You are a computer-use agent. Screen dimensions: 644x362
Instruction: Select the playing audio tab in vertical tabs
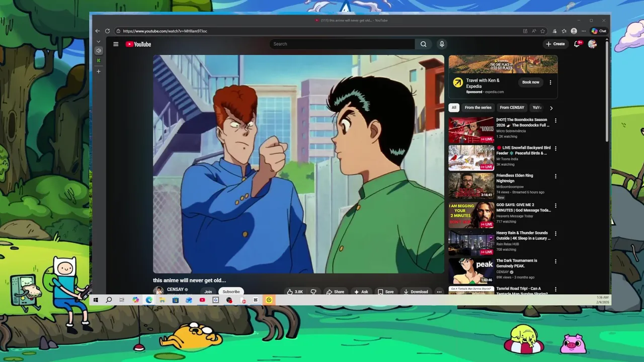click(99, 50)
